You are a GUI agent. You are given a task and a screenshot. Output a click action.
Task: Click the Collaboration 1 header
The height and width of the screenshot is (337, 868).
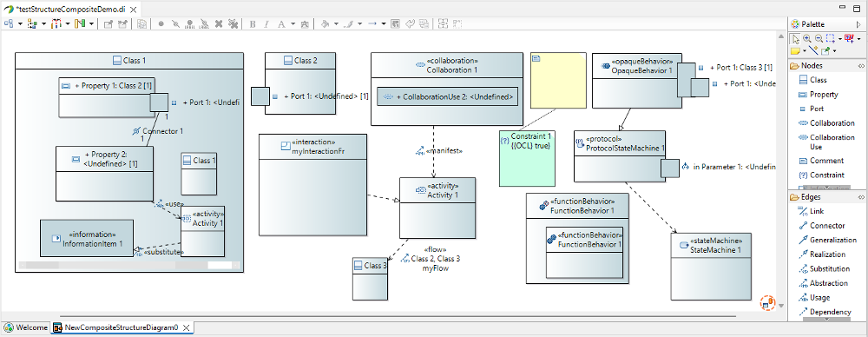446,65
